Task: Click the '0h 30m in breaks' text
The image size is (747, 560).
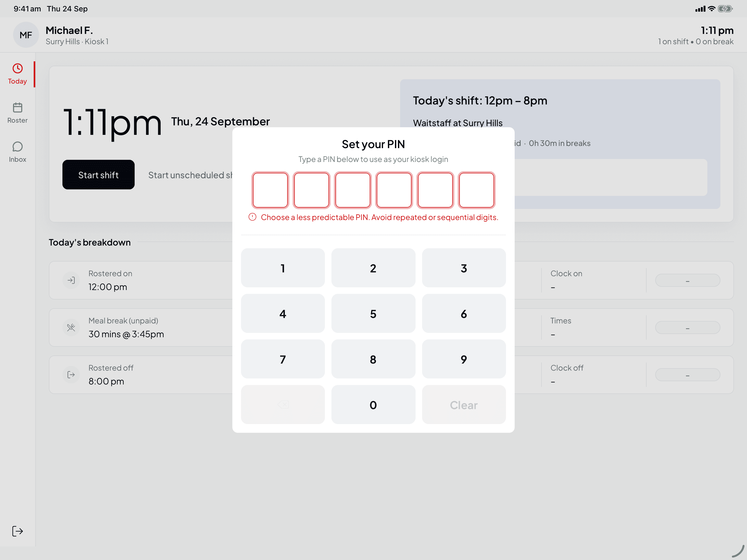Action: coord(560,143)
